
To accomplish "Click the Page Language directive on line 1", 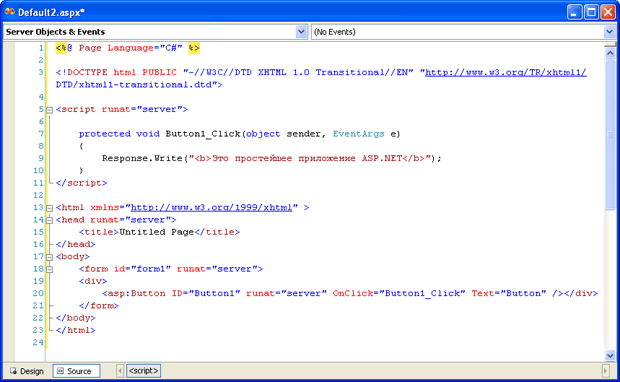I will tap(127, 48).
